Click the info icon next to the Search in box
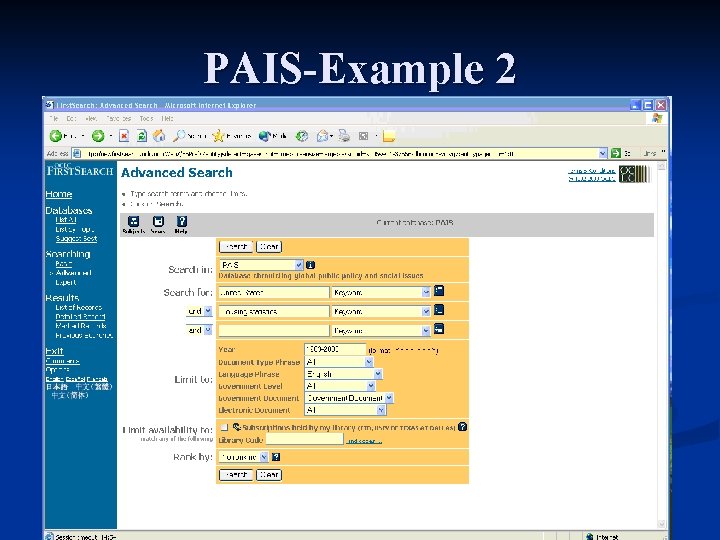720x540 pixels. (310, 265)
